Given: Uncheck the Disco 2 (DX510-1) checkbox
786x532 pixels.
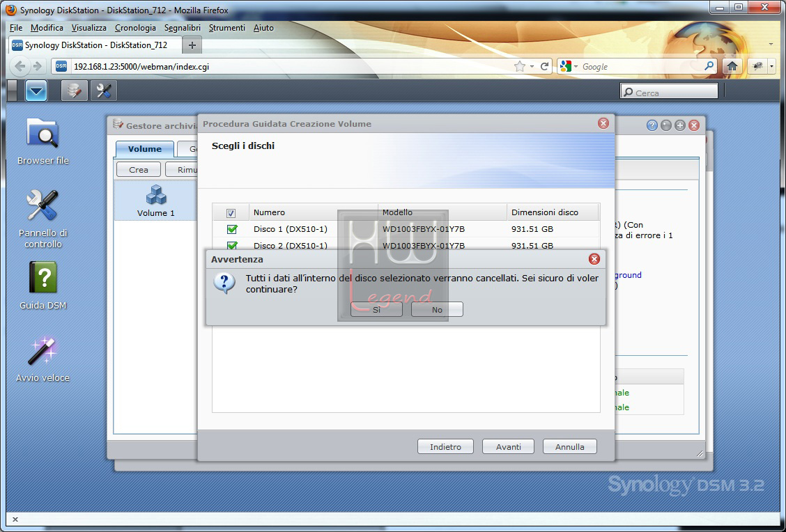Looking at the screenshot, I should click(231, 246).
